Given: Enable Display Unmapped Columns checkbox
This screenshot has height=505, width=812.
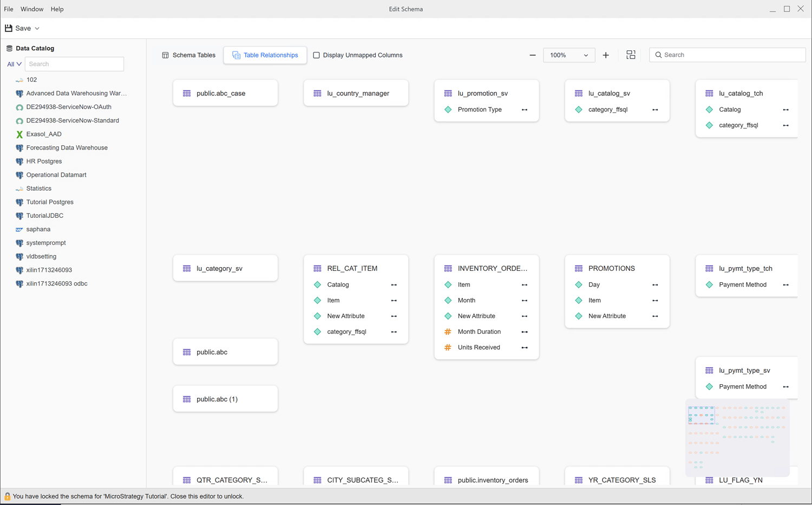Looking at the screenshot, I should (x=317, y=55).
